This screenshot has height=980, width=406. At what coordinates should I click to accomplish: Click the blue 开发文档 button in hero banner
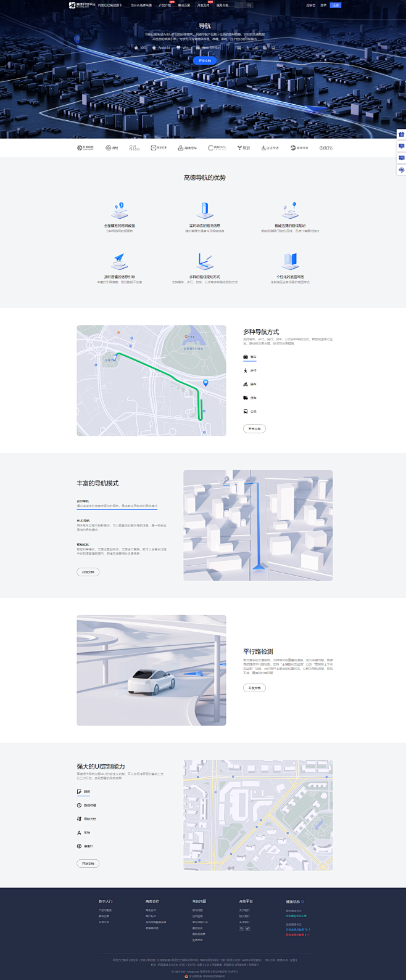[x=205, y=60]
